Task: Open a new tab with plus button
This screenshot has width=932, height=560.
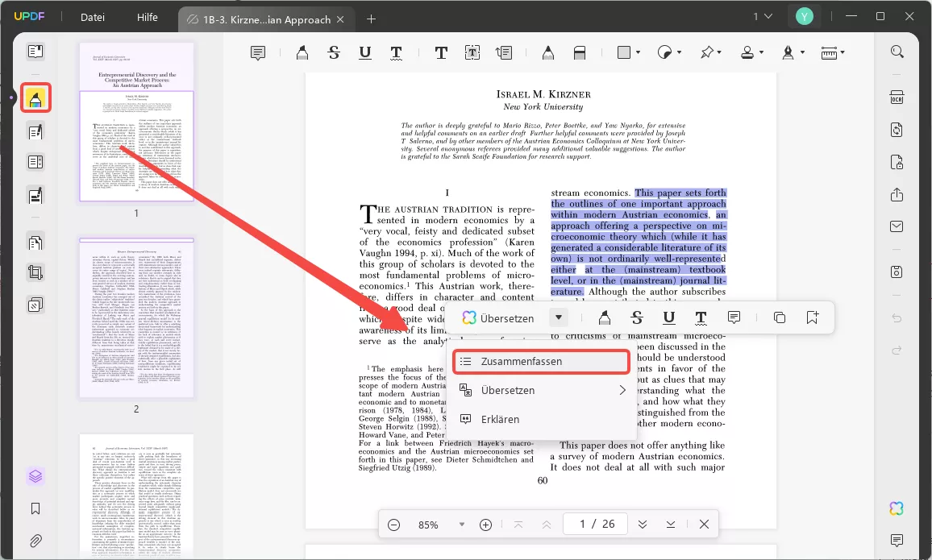Action: pyautogui.click(x=371, y=19)
